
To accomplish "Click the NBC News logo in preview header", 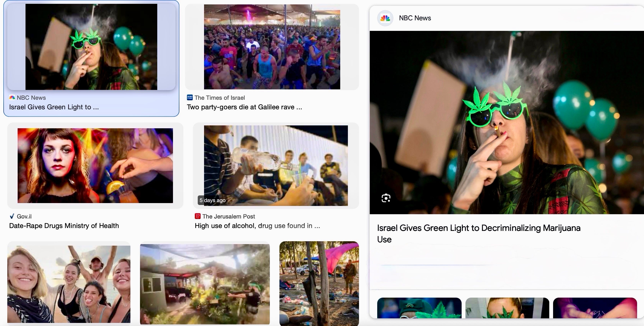I will coord(385,18).
